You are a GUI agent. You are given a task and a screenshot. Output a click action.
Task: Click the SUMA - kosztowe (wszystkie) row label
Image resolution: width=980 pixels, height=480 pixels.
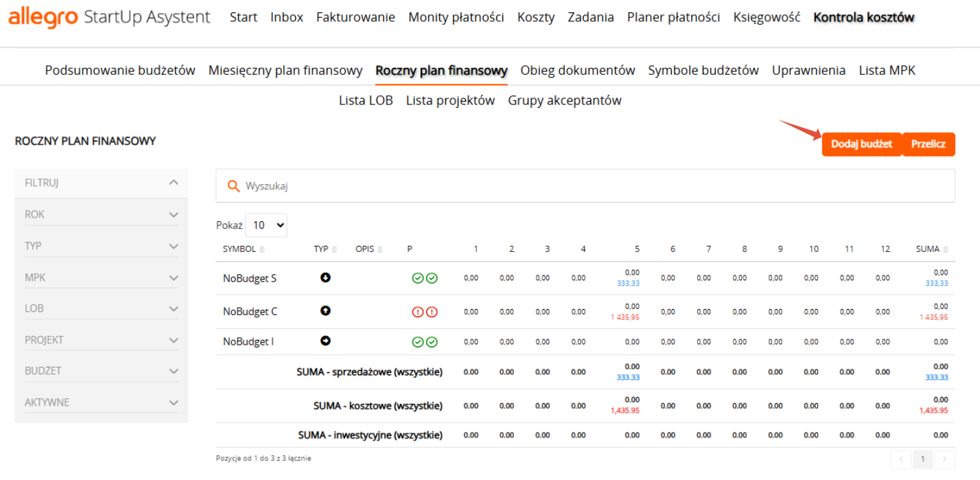tap(378, 406)
